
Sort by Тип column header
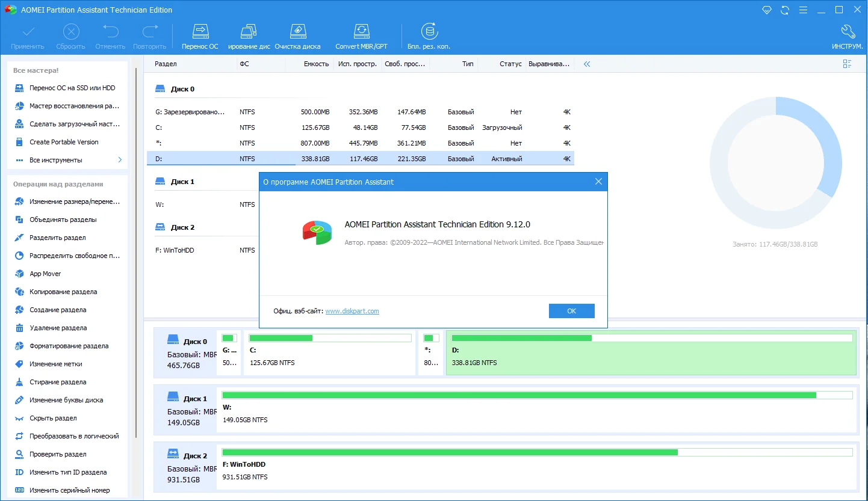click(468, 64)
